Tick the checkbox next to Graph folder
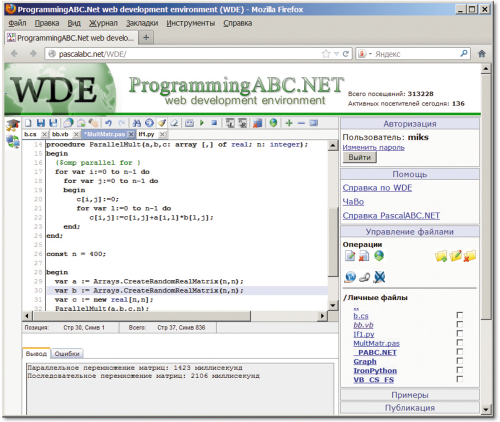 coord(460,361)
